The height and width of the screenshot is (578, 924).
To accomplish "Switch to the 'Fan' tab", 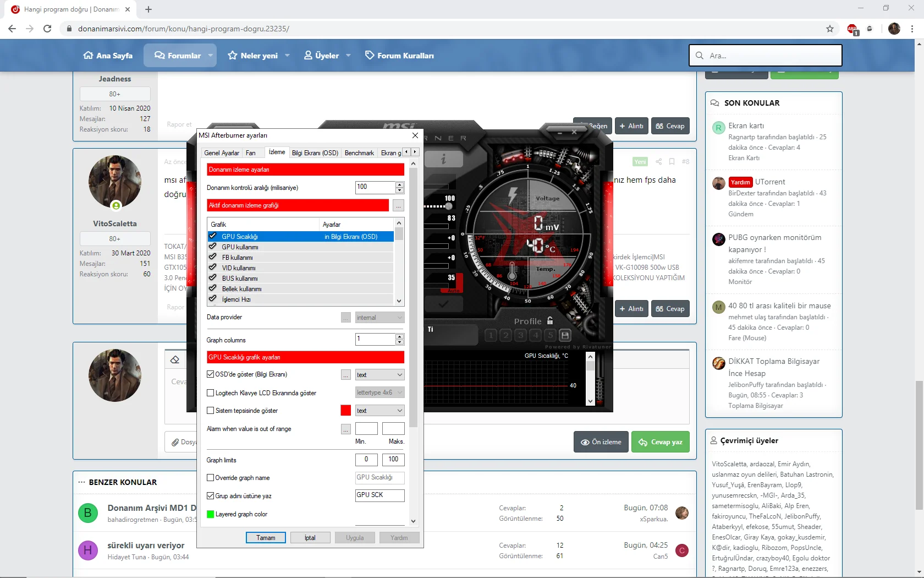I will [x=251, y=153].
